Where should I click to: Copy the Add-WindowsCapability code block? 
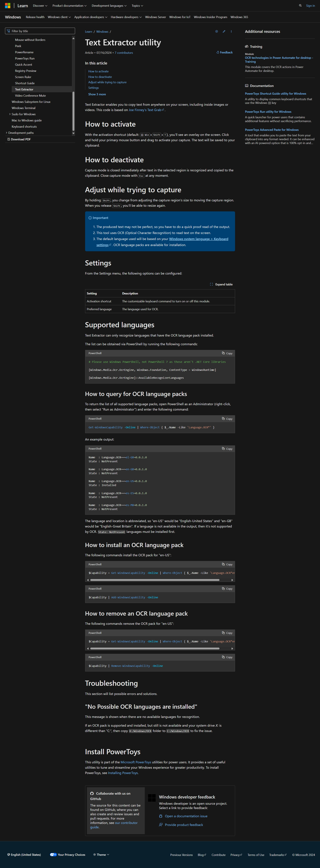tap(227, 589)
